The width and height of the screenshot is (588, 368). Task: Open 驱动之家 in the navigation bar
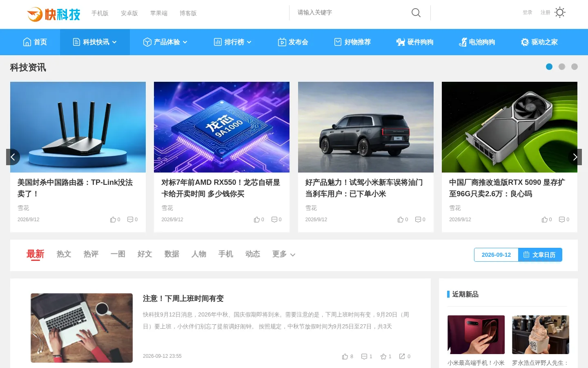[539, 42]
